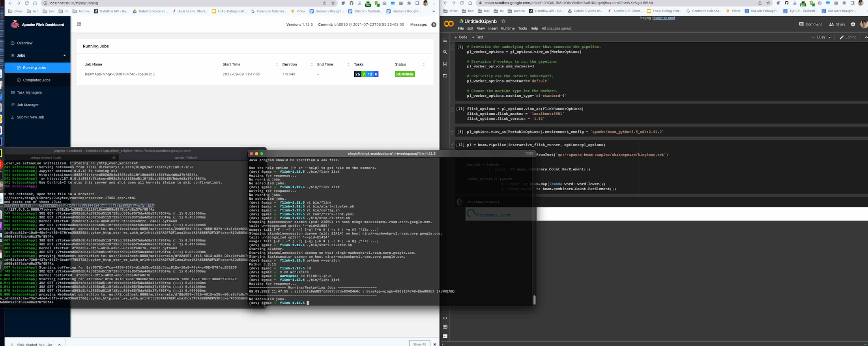This screenshot has height=346, width=868.
Task: Open Completed Jobs in the Flink sidebar
Action: tap(37, 80)
